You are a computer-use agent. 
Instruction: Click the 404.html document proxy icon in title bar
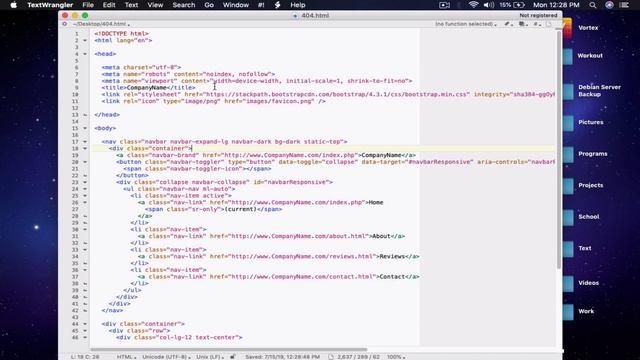point(295,16)
